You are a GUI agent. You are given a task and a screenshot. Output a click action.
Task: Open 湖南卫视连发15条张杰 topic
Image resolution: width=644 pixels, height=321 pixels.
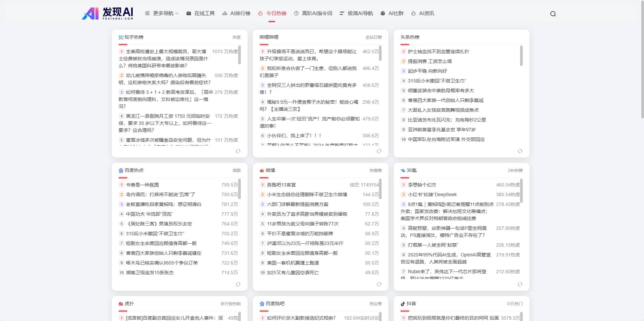(150, 273)
